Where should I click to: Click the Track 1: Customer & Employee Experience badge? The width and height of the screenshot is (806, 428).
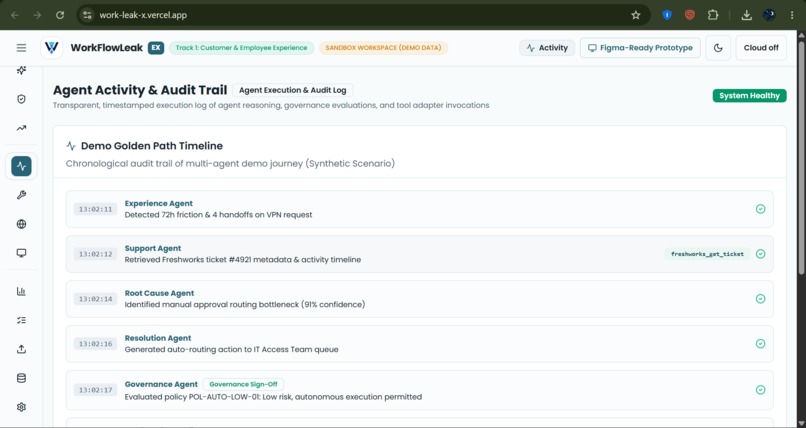tap(242, 48)
